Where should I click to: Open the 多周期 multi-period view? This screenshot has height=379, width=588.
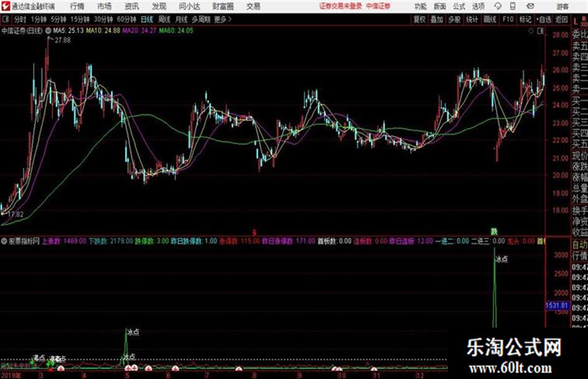click(201, 19)
